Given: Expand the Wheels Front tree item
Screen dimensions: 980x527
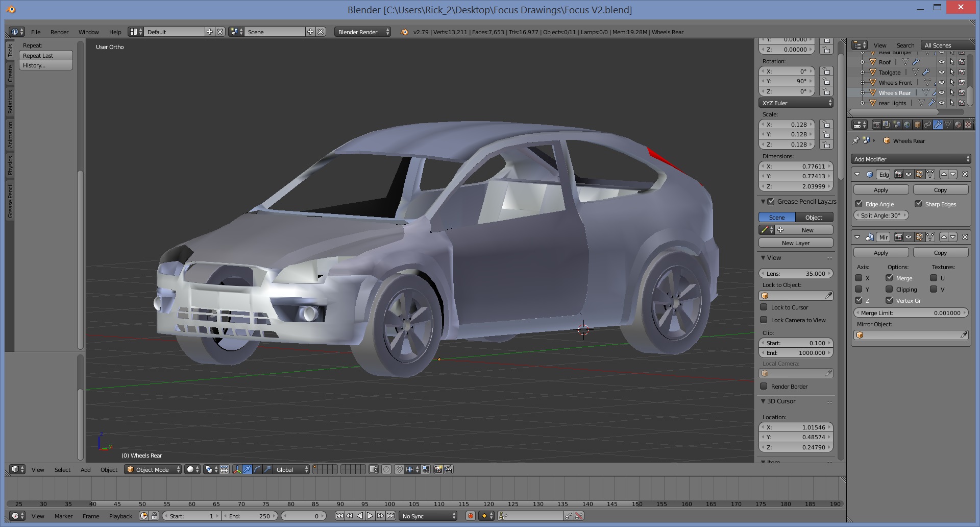Looking at the screenshot, I should 863,83.
